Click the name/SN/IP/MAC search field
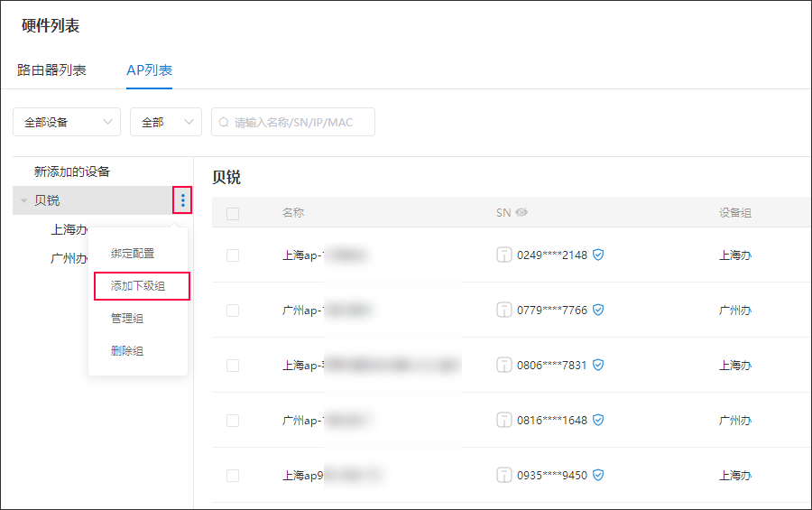Viewport: 812px width, 510px height. click(293, 123)
